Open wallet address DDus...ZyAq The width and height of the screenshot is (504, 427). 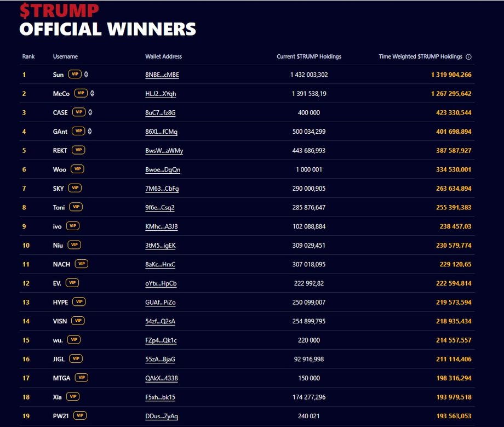[162, 417]
